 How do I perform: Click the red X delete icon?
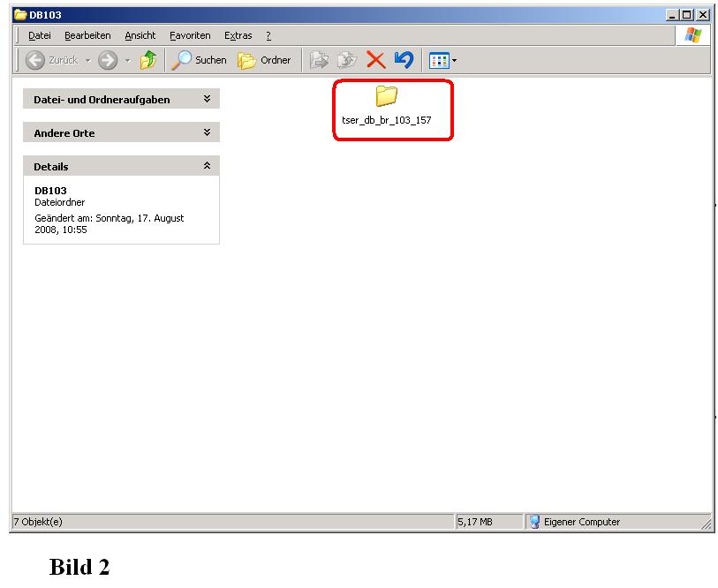(376, 60)
